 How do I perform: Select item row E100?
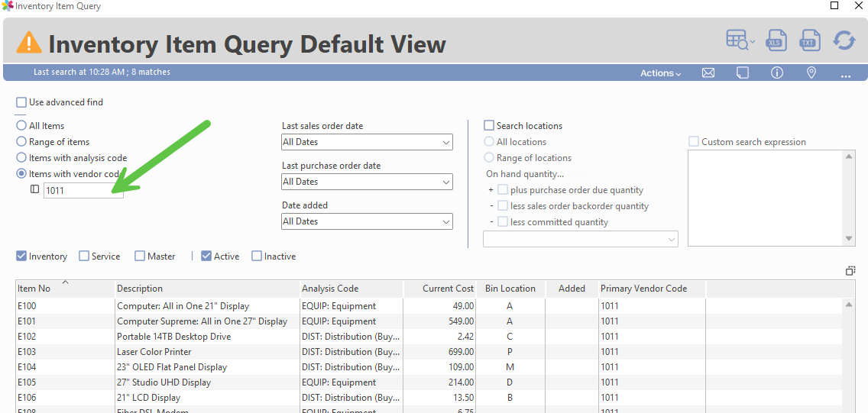point(429,305)
